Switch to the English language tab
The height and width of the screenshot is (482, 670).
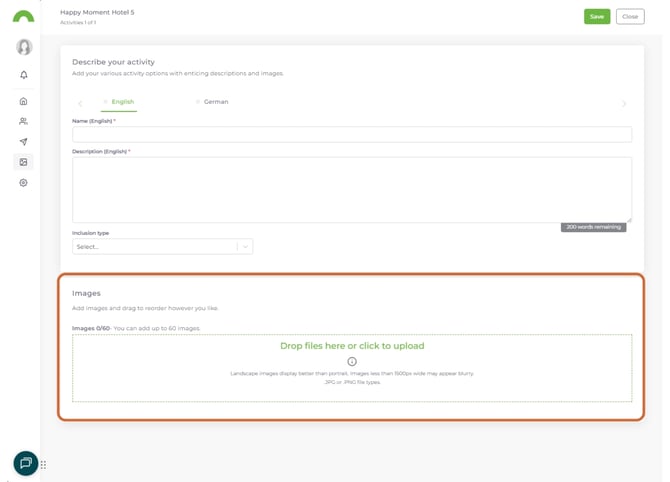122,102
